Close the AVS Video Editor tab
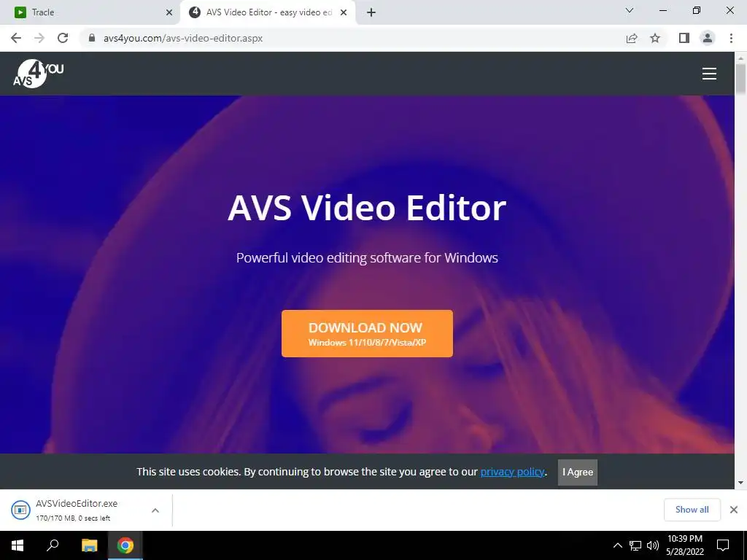This screenshot has height=560, width=747. (x=344, y=12)
